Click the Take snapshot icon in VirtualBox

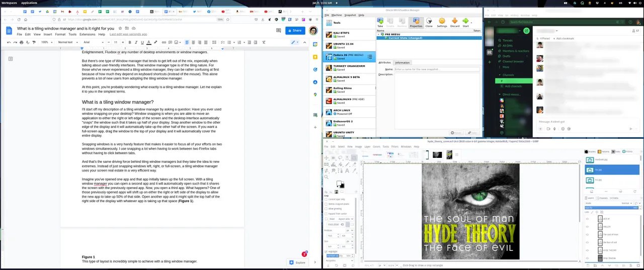coord(380,22)
